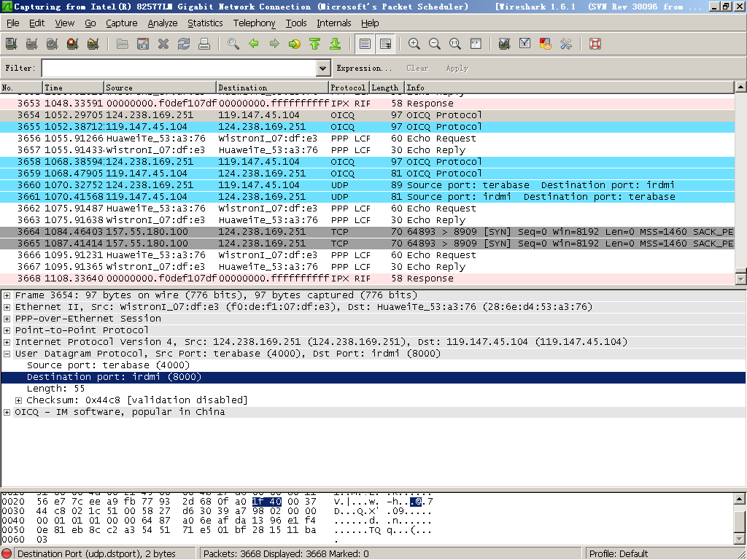Edit display filters icon
The height and width of the screenshot is (560, 747).
pos(525,44)
